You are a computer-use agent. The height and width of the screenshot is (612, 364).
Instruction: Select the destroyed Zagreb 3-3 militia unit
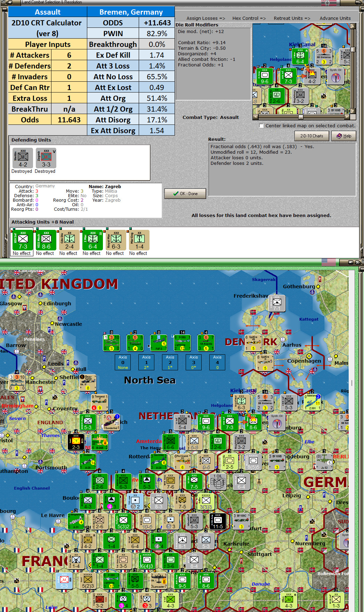tap(46, 158)
